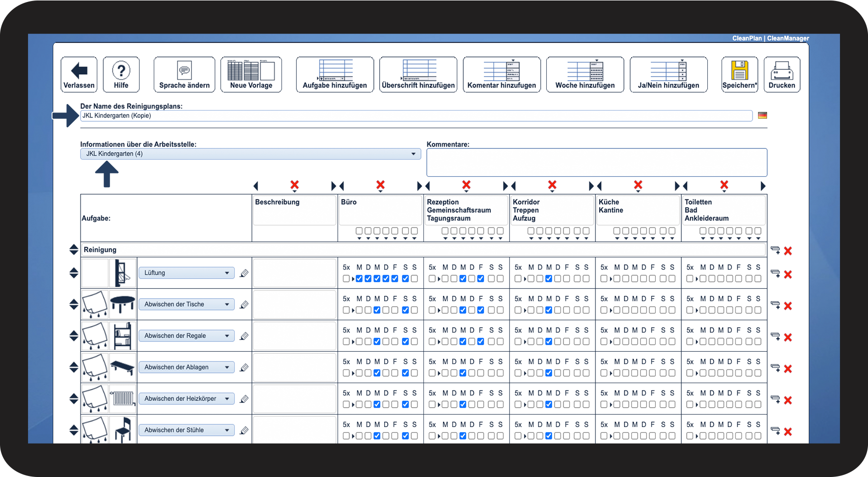Viewport: 868px width, 477px height.
Task: Save with the Speichern floppy disk icon
Action: point(740,75)
